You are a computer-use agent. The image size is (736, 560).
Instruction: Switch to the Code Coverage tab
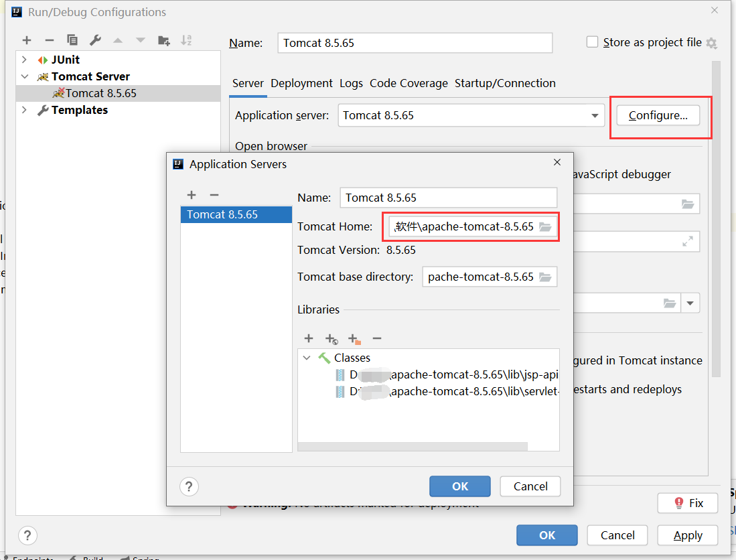tap(409, 84)
